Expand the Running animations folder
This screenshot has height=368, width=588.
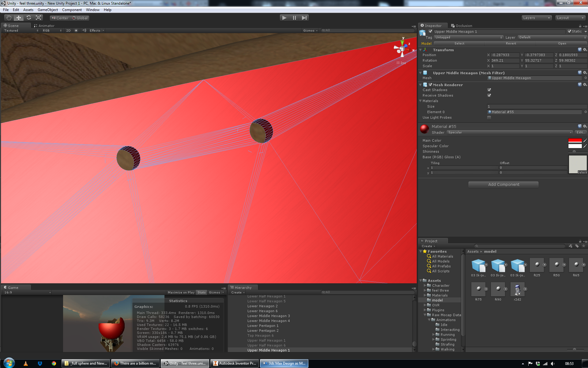tap(433, 335)
